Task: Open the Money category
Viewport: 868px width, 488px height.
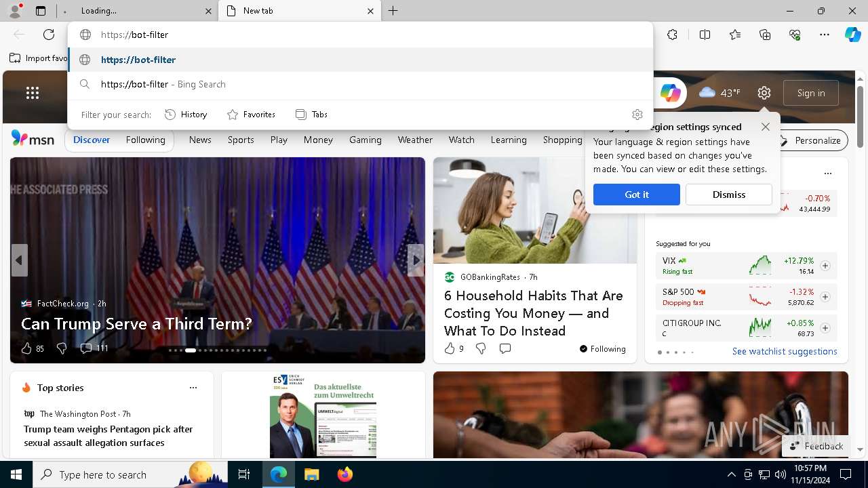Action: pyautogui.click(x=318, y=140)
